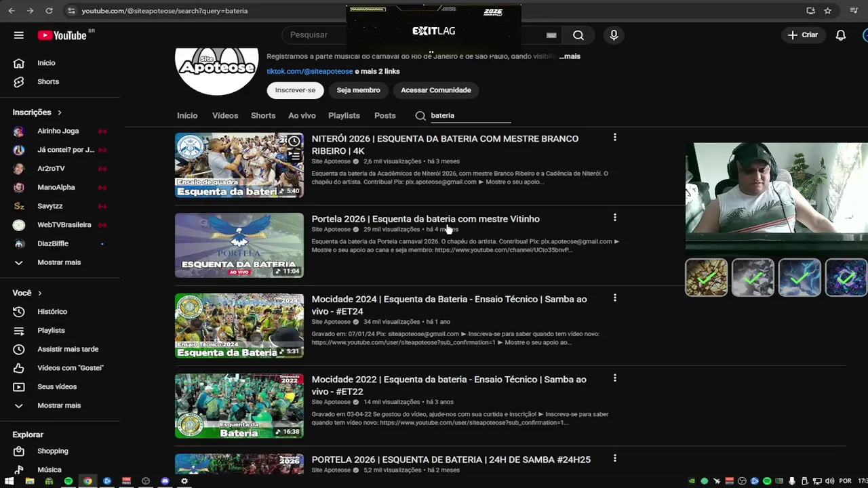Click the channel search field containing bateria
868x488 pixels.
[x=470, y=116]
